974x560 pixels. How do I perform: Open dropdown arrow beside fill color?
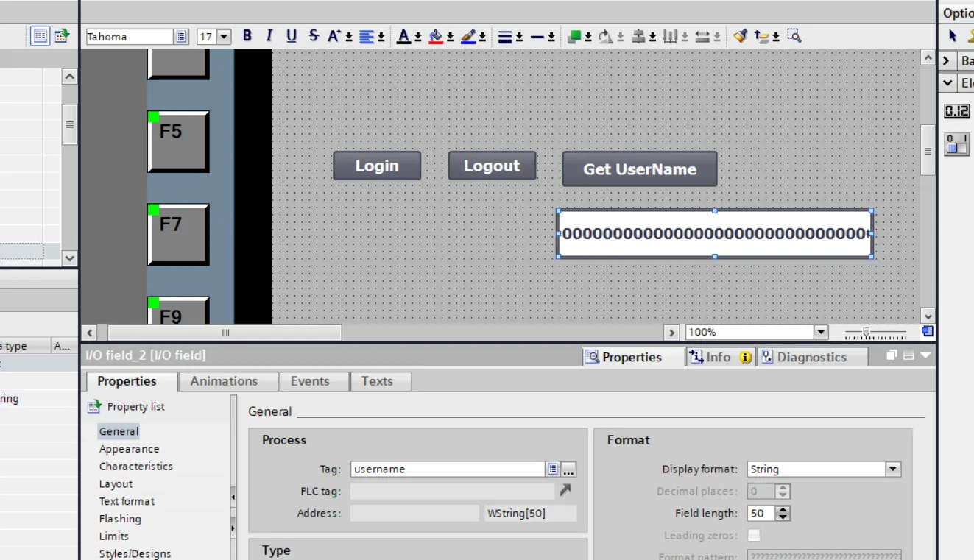click(450, 37)
